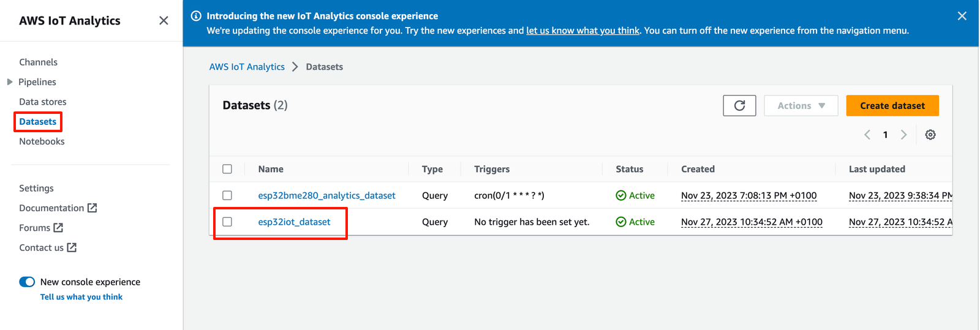Open the Actions dropdown
The image size is (980, 330).
[x=801, y=105]
